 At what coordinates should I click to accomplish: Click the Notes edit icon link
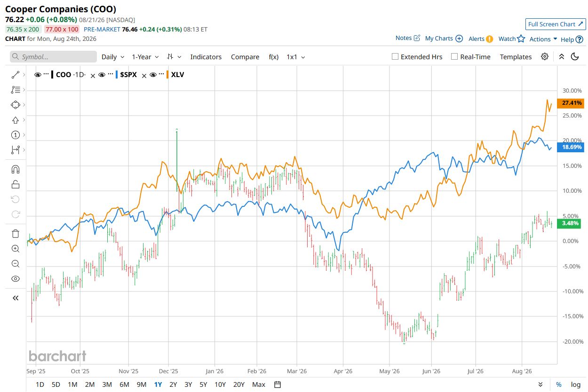point(408,38)
